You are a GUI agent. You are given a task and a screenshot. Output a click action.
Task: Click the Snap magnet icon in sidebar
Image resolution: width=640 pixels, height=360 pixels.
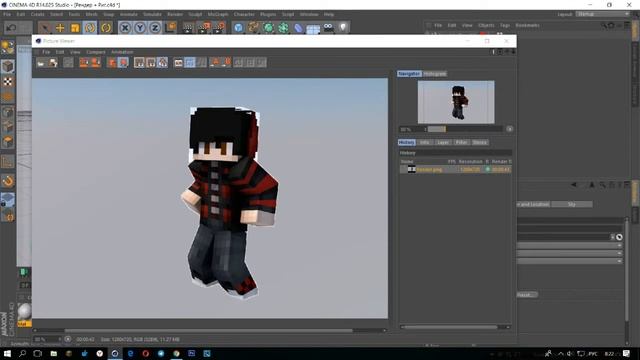pyautogui.click(x=8, y=181)
